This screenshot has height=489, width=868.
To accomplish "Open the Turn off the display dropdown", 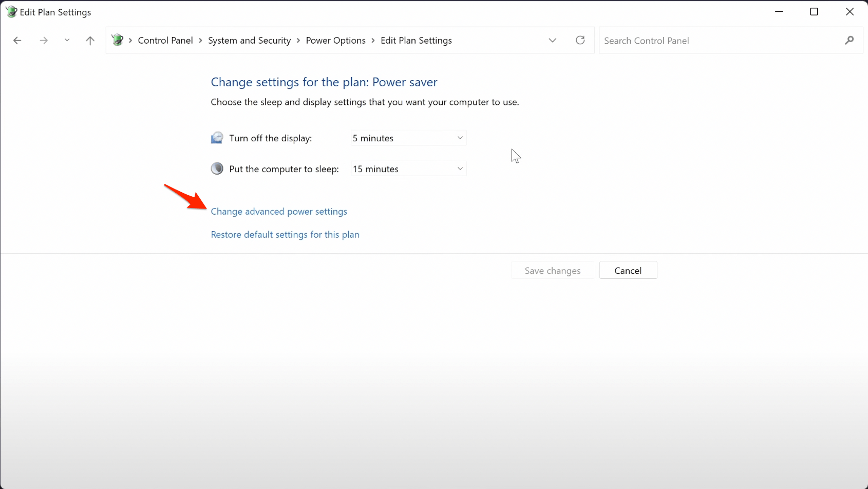I will pyautogui.click(x=408, y=138).
